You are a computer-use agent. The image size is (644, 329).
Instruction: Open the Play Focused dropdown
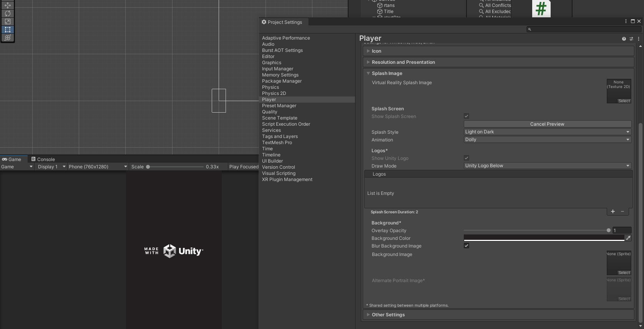point(244,167)
